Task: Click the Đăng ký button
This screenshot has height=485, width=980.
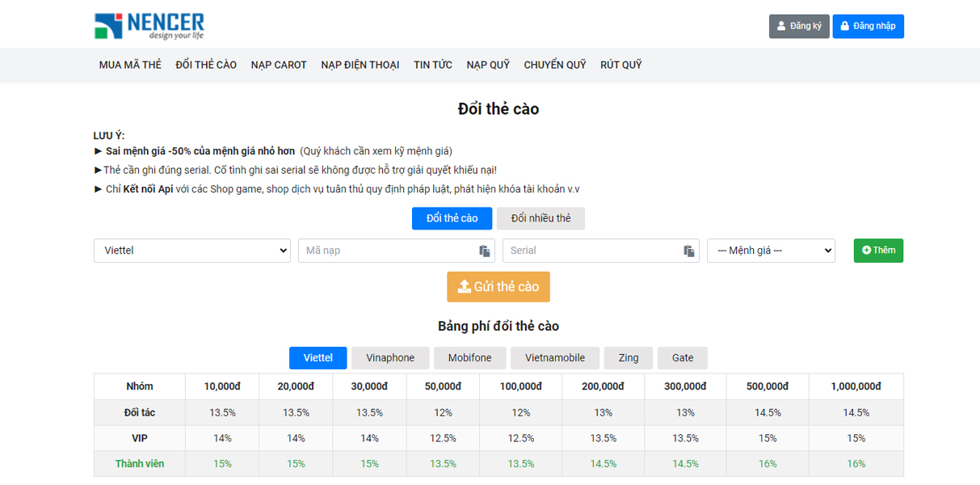Action: coord(798,26)
